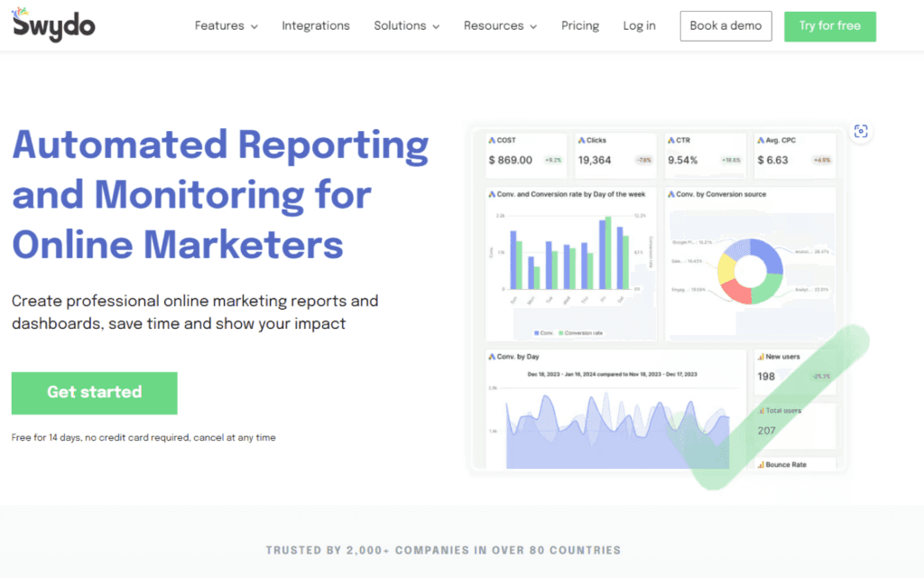Click the $ 6.63 average CPC value
This screenshot has width=924, height=578.
pos(772,160)
